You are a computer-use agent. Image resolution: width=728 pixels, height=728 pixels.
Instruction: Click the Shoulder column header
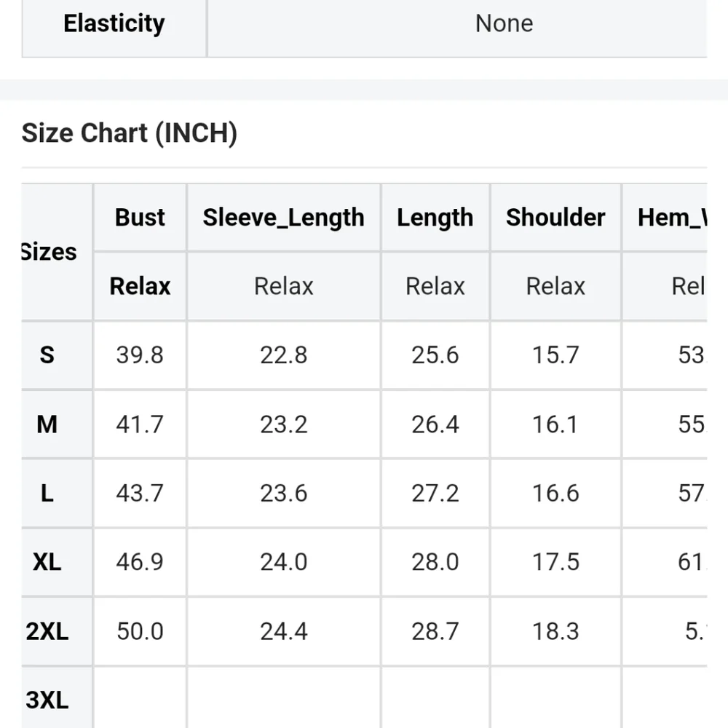click(555, 217)
